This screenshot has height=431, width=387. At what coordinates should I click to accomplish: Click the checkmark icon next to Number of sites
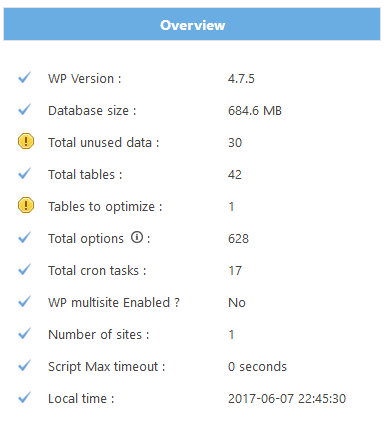[25, 333]
